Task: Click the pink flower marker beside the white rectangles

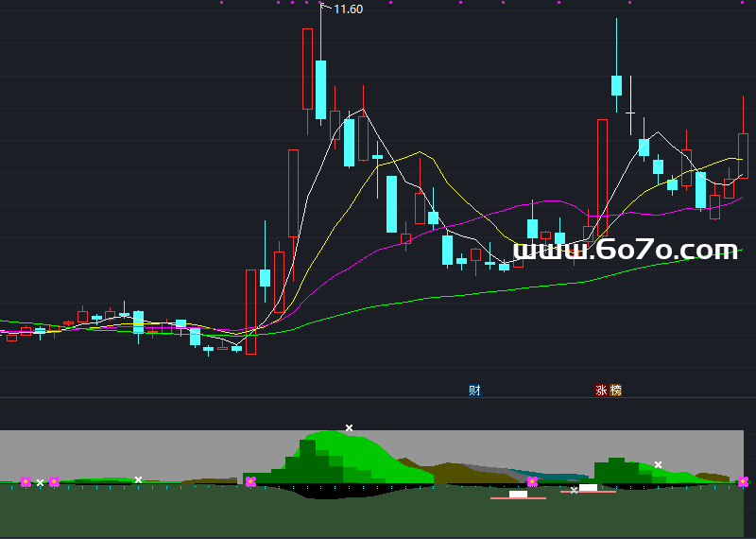Action: click(x=532, y=482)
